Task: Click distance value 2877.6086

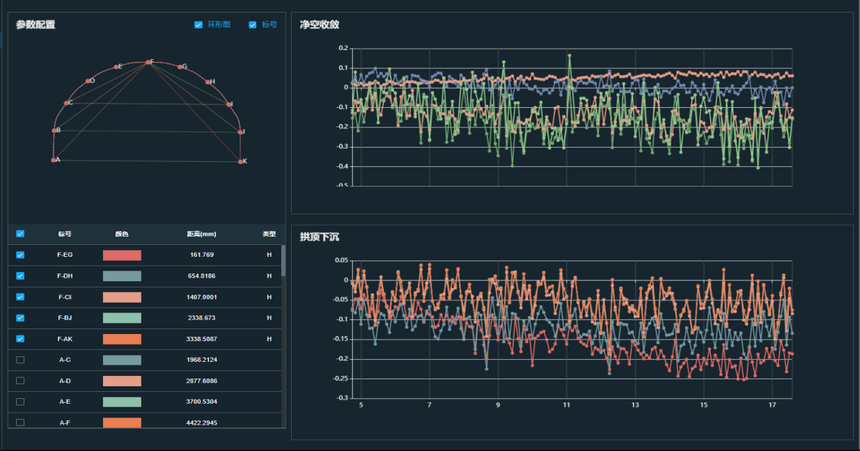Action: click(x=201, y=381)
